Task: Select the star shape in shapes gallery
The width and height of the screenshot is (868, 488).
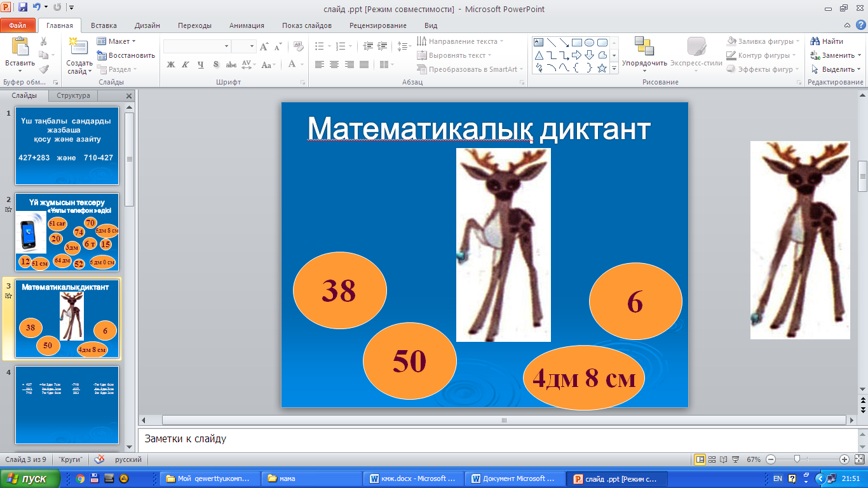Action: 602,68
